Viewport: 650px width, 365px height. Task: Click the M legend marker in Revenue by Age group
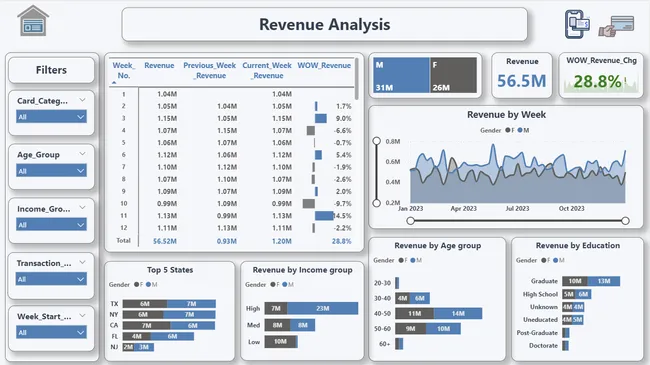(413, 260)
